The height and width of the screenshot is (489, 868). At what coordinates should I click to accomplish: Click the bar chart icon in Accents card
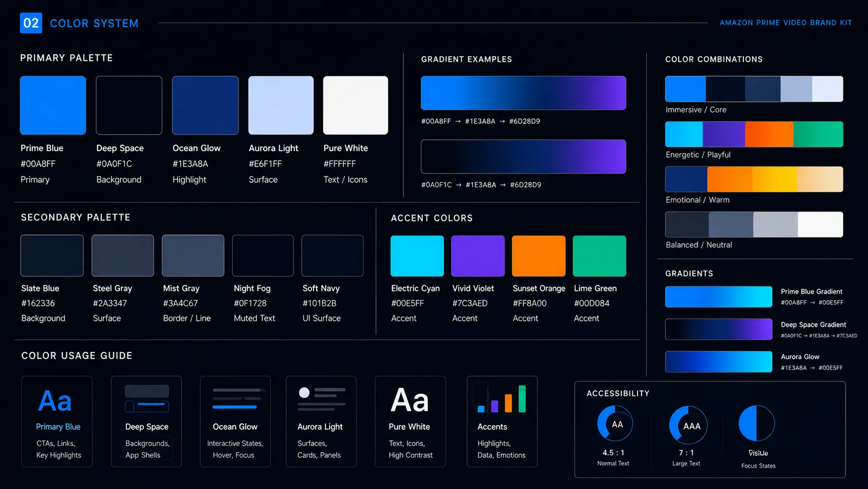[x=501, y=399]
